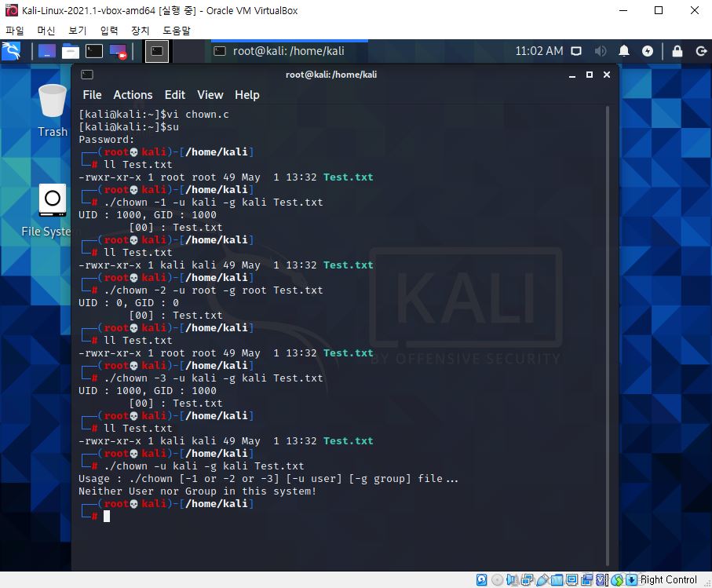Focus the root@kali: /home/kali taskbar button

point(290,51)
